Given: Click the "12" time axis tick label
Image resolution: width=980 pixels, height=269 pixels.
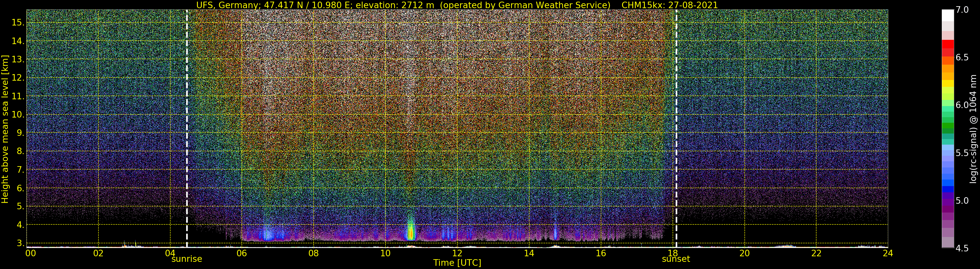Looking at the screenshot, I should pyautogui.click(x=457, y=253).
